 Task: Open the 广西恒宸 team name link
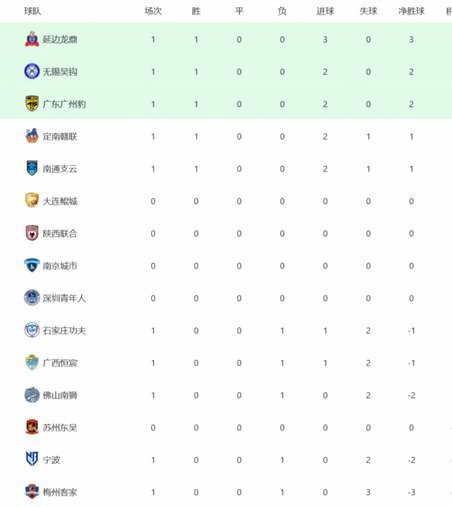coord(60,363)
